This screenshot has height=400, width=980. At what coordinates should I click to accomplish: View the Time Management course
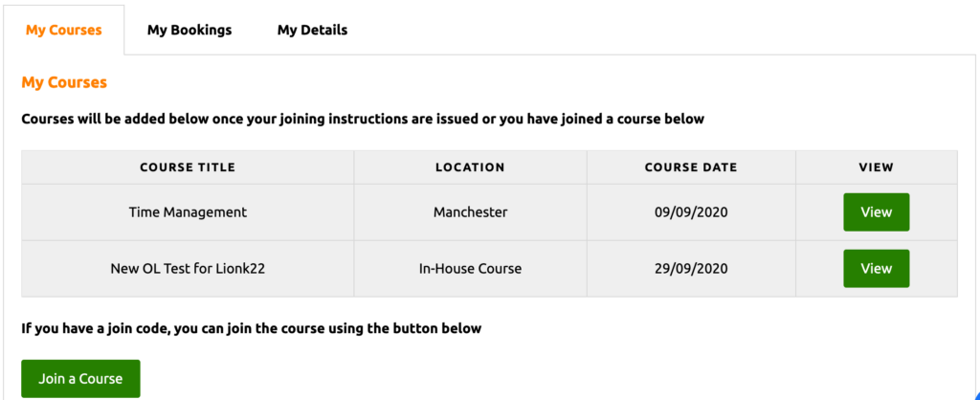(876, 212)
